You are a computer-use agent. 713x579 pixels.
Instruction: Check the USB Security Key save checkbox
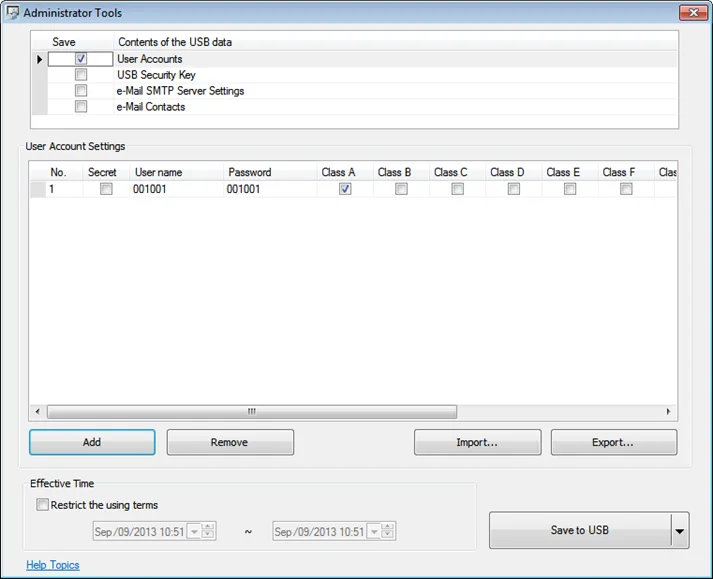(x=81, y=75)
